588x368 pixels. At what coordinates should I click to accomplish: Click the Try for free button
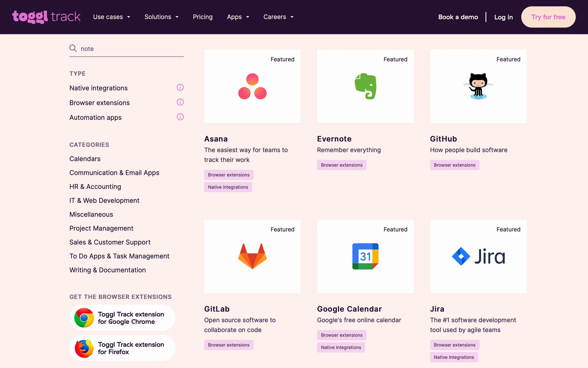[x=548, y=17]
